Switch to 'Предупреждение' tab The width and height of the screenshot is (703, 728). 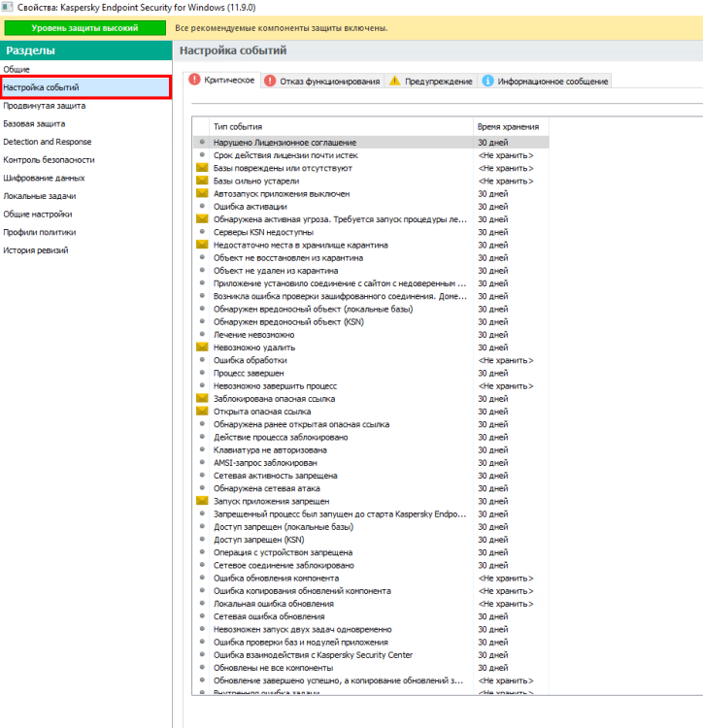pos(430,81)
